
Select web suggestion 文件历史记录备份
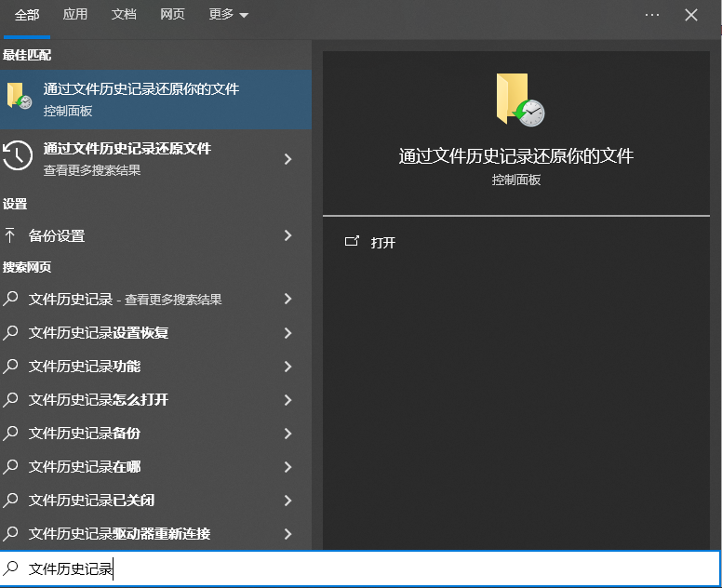click(x=155, y=434)
